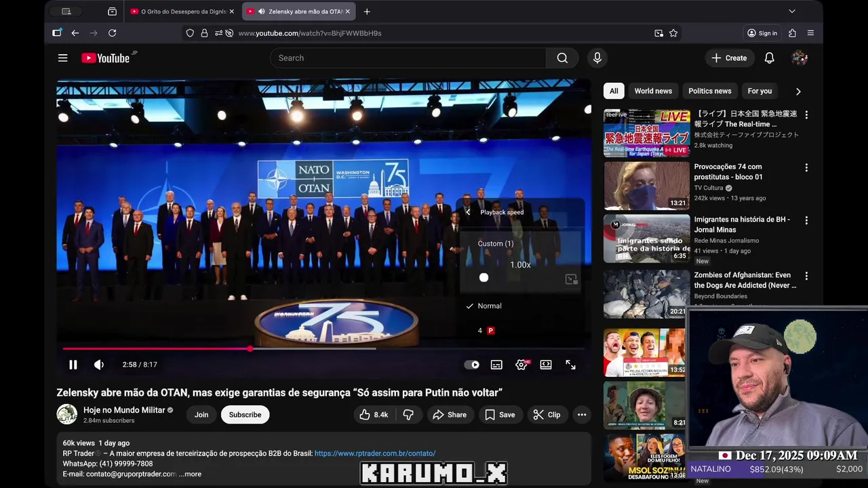
Task: Run search with the magnifier button
Action: click(x=562, y=58)
